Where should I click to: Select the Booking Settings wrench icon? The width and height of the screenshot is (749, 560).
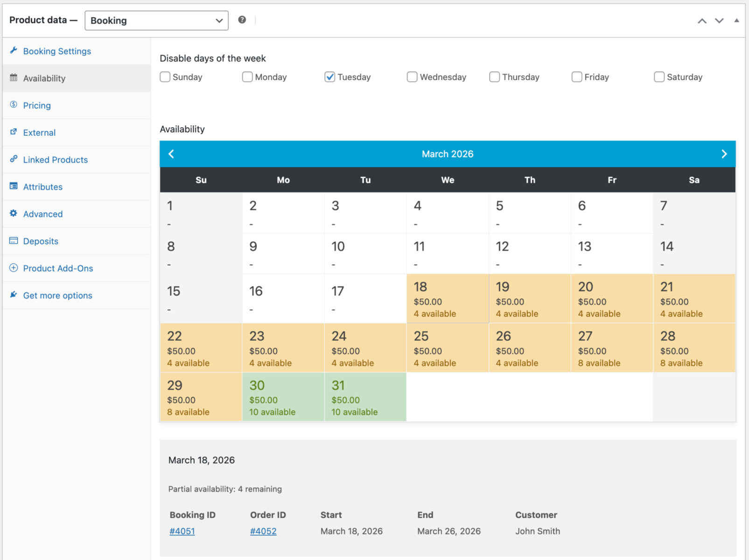(14, 51)
